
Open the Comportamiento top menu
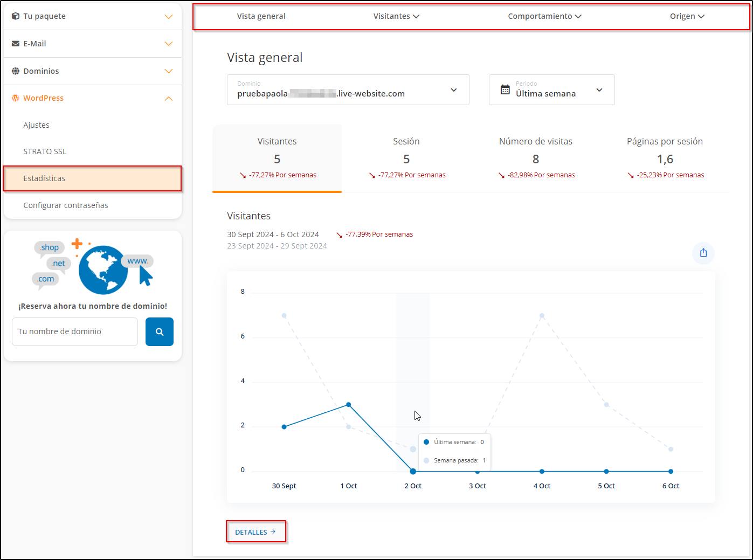(544, 16)
